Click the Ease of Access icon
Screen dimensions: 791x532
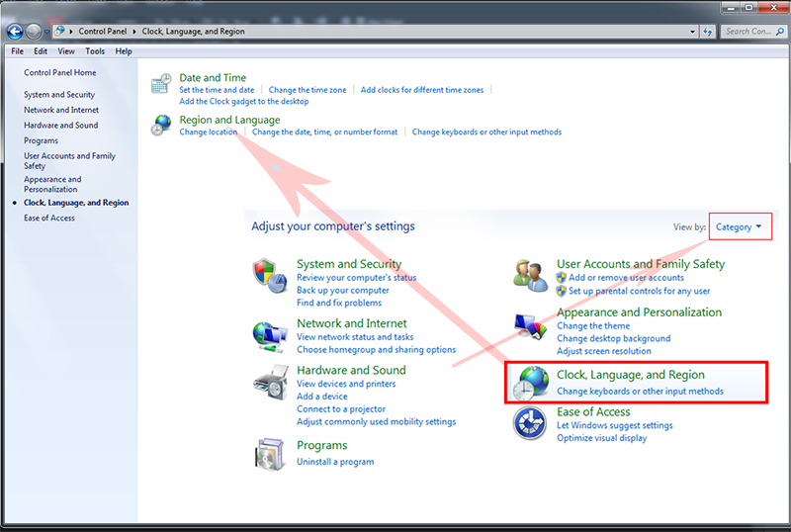(530, 423)
